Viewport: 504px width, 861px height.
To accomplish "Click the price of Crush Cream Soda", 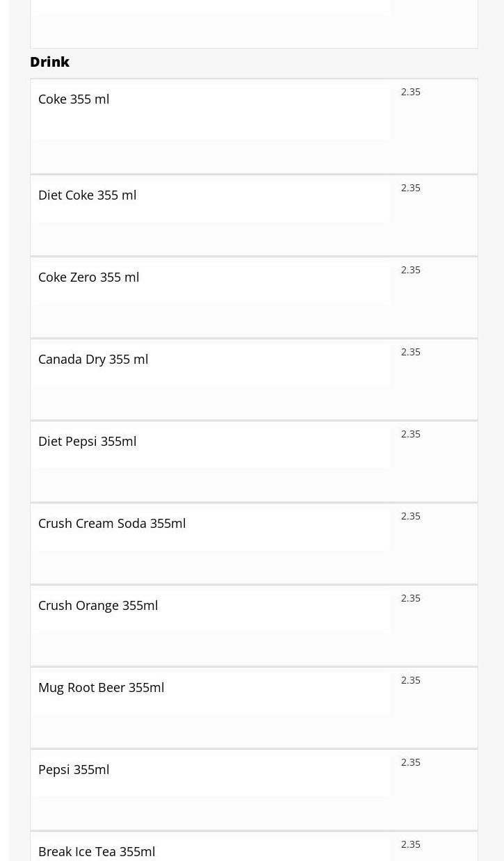I will pos(411,516).
